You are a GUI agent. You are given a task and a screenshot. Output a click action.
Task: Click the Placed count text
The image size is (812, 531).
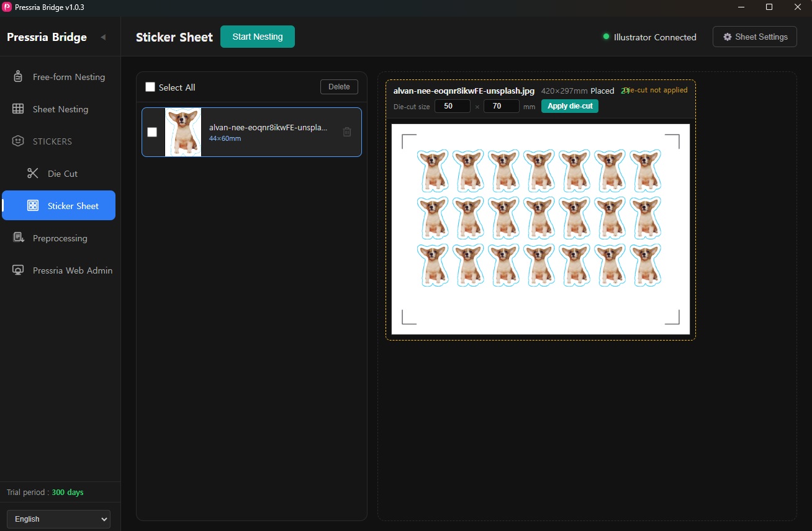(x=610, y=91)
